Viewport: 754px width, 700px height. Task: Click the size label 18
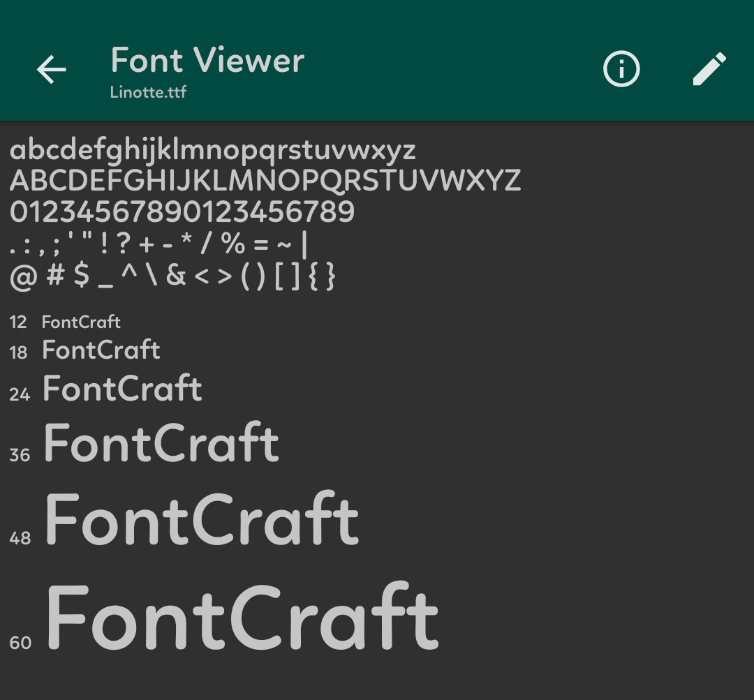click(18, 352)
